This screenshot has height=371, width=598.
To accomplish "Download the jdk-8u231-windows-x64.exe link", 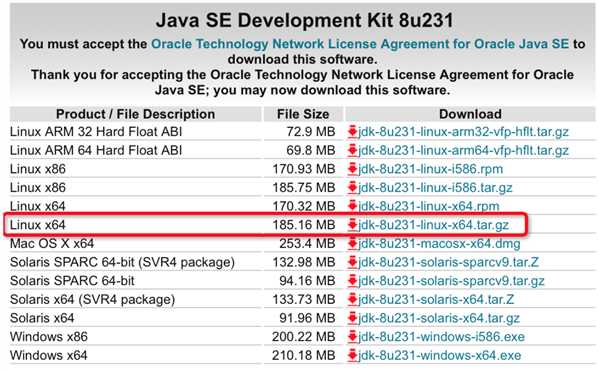I will click(x=440, y=356).
